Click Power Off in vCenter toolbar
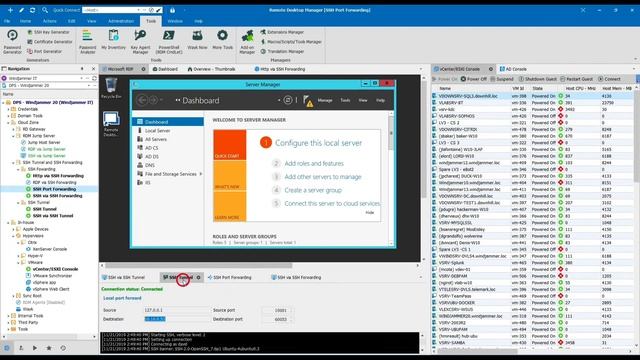 point(474,79)
